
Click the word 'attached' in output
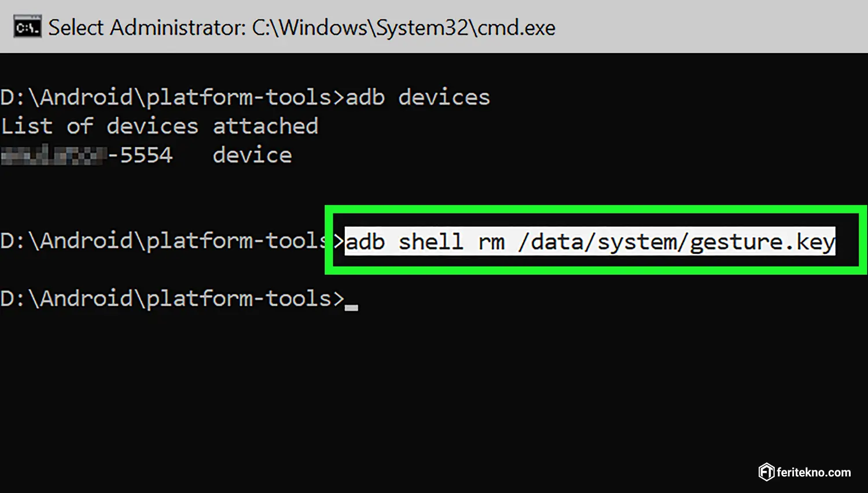pos(266,126)
